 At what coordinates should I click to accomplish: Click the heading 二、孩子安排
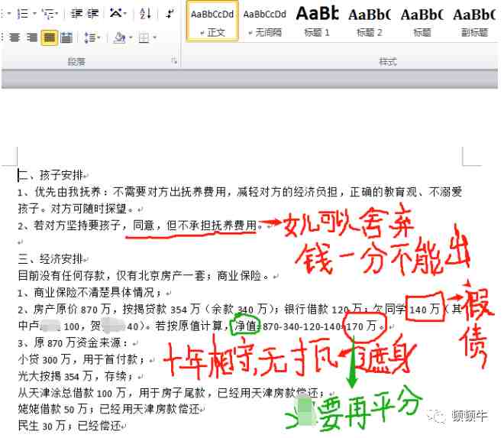tap(51, 175)
